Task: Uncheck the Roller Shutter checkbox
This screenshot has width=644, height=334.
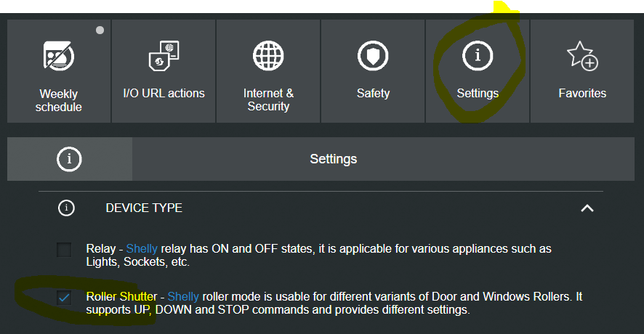Action: 65,298
